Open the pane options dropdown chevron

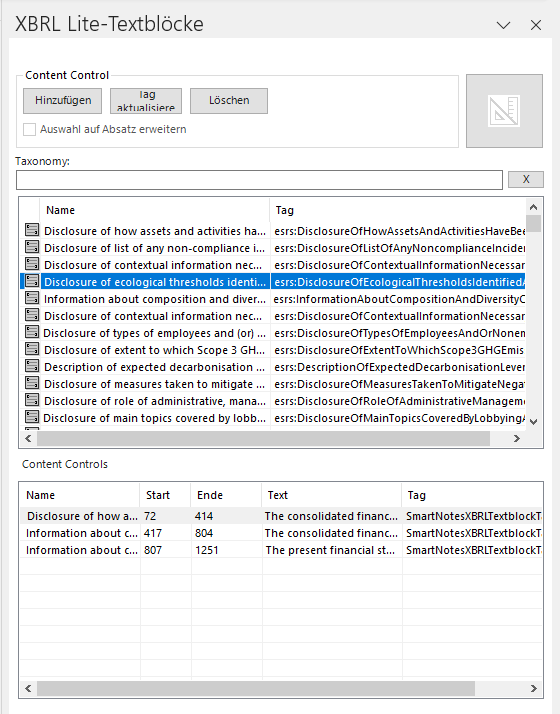click(503, 25)
